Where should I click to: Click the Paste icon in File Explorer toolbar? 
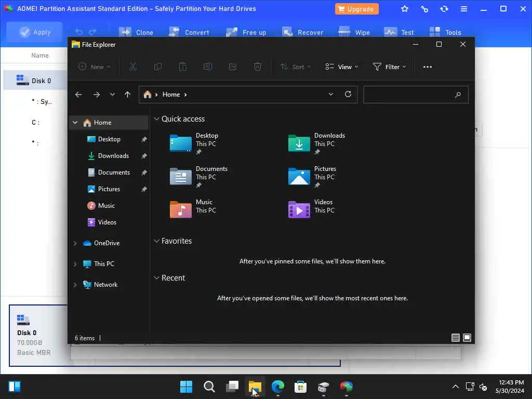pyautogui.click(x=183, y=67)
